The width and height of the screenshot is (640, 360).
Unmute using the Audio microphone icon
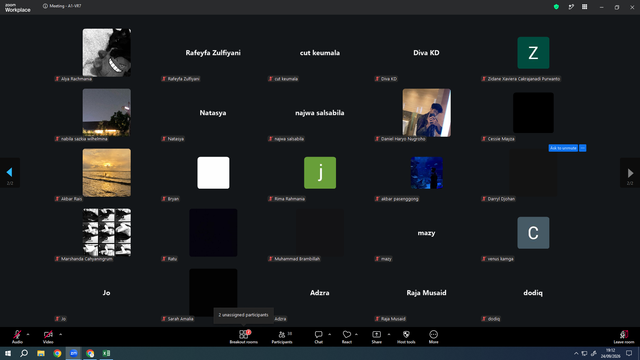[17, 334]
